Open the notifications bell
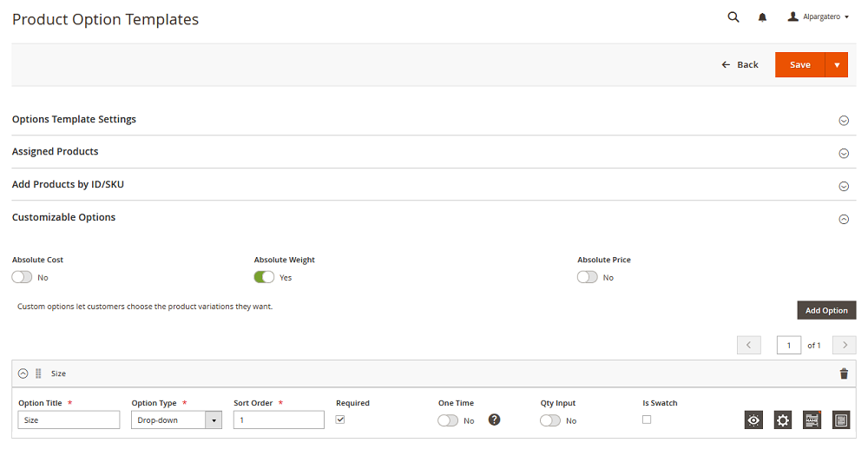This screenshot has height=456, width=868. (762, 17)
